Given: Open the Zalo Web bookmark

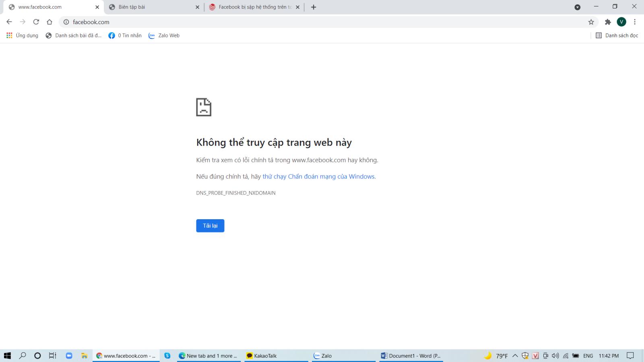Looking at the screenshot, I should click(x=164, y=35).
